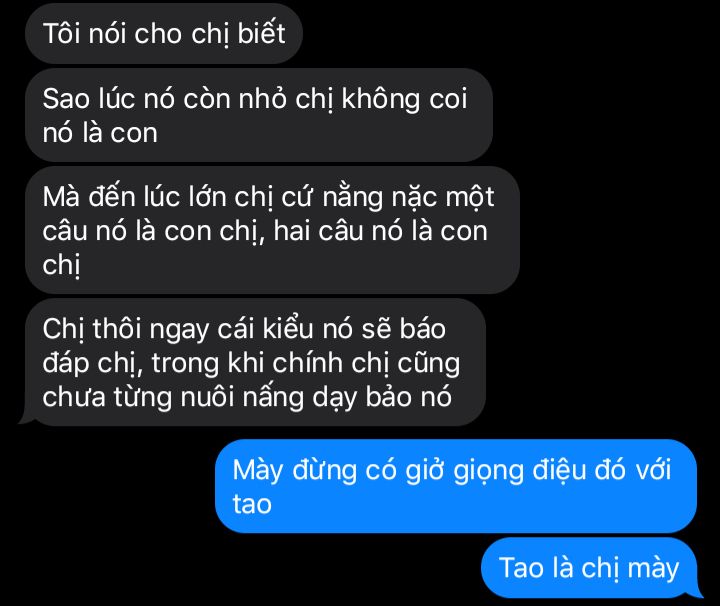Click the lone word "tao" in the blue bubble
Image resolution: width=720 pixels, height=606 pixels.
252,504
